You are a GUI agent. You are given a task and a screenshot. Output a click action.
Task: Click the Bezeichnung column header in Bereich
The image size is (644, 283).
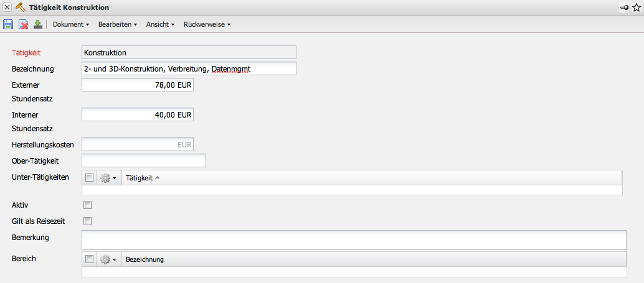click(x=144, y=259)
